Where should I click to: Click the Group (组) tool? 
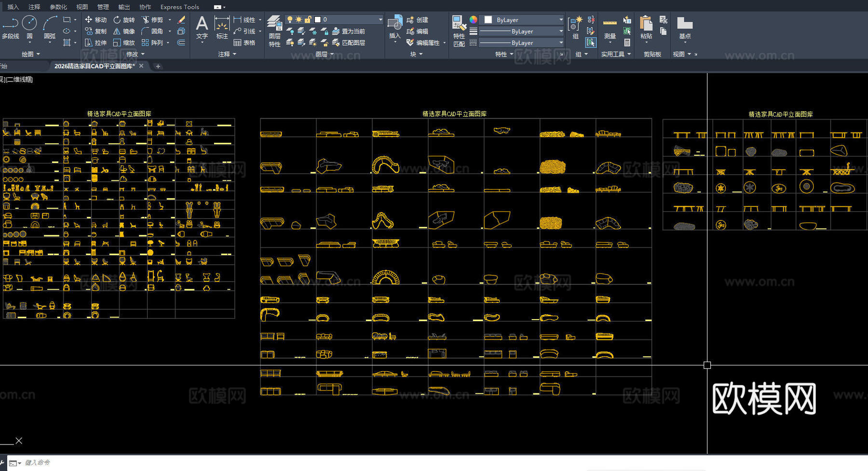point(575,28)
